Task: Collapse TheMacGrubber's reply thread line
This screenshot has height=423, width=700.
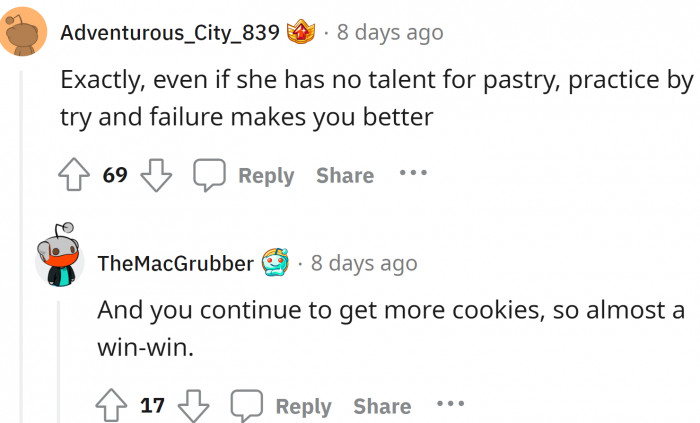Action: pos(59,360)
